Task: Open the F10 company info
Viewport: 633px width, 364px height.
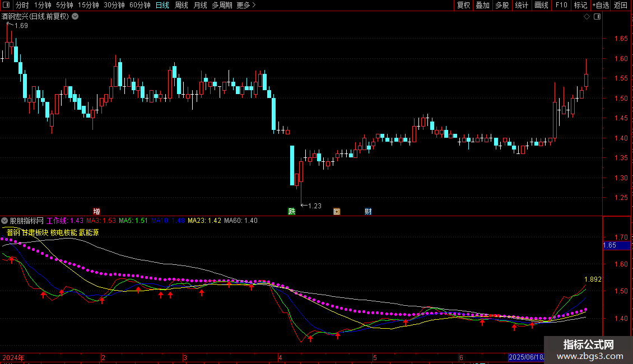Action: [x=561, y=5]
